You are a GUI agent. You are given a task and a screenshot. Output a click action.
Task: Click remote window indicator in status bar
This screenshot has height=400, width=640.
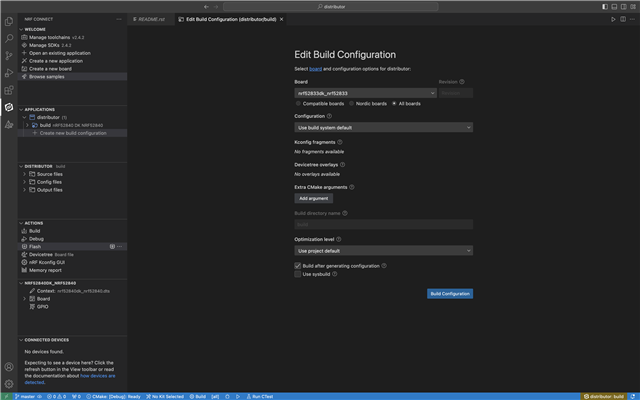click(x=7, y=396)
